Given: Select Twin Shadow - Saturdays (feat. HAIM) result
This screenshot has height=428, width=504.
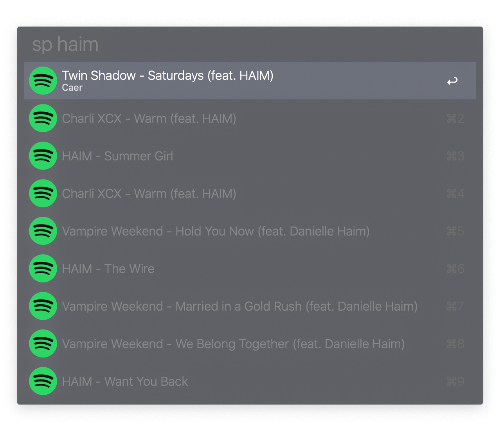Looking at the screenshot, I should pyautogui.click(x=167, y=76).
